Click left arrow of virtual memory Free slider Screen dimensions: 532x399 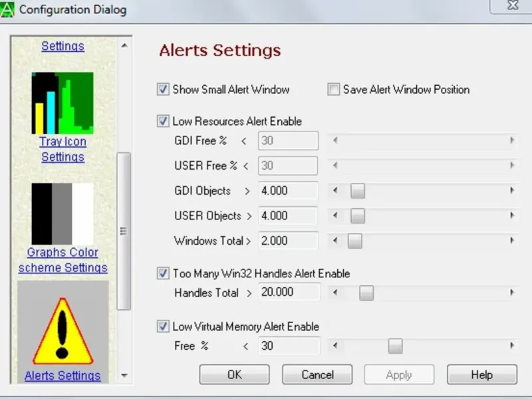pyautogui.click(x=335, y=346)
